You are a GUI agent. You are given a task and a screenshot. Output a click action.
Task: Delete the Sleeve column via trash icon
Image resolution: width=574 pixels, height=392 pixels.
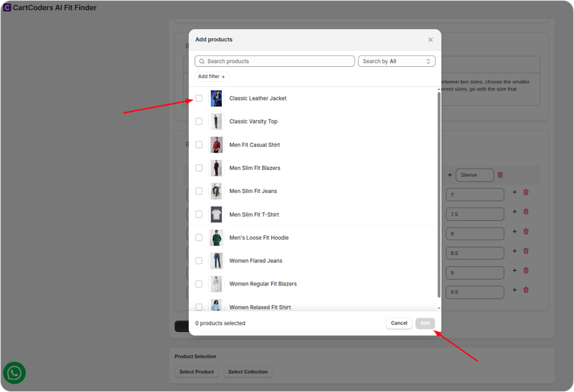[x=500, y=175]
